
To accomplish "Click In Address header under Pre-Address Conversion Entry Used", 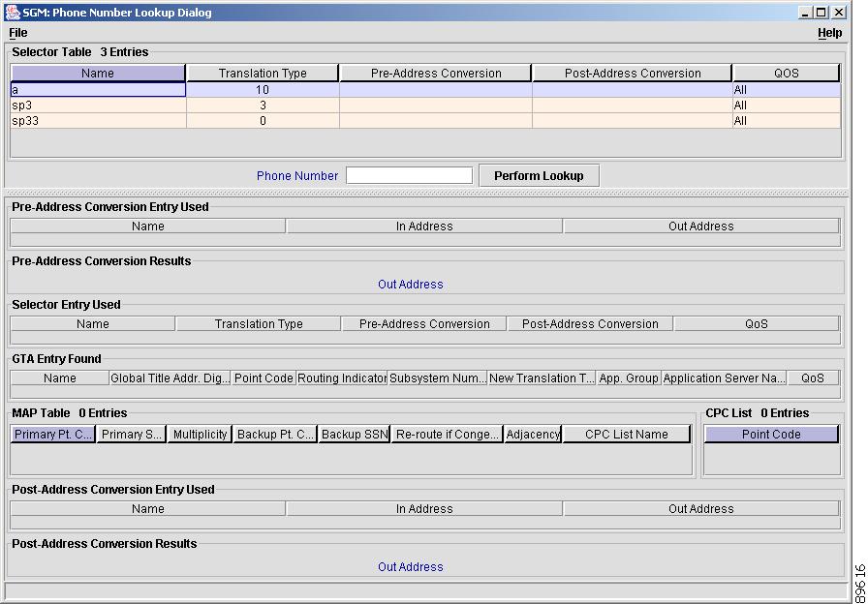I will click(x=424, y=226).
